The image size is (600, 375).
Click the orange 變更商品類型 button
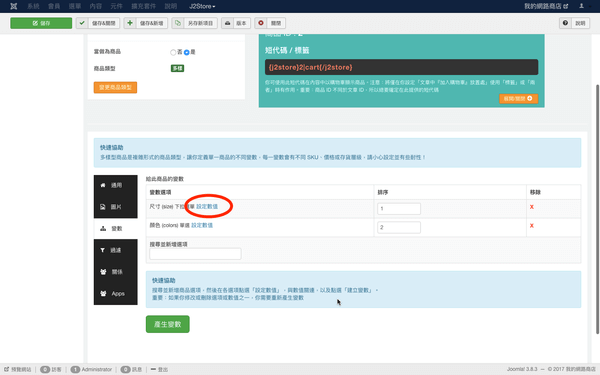click(x=115, y=87)
